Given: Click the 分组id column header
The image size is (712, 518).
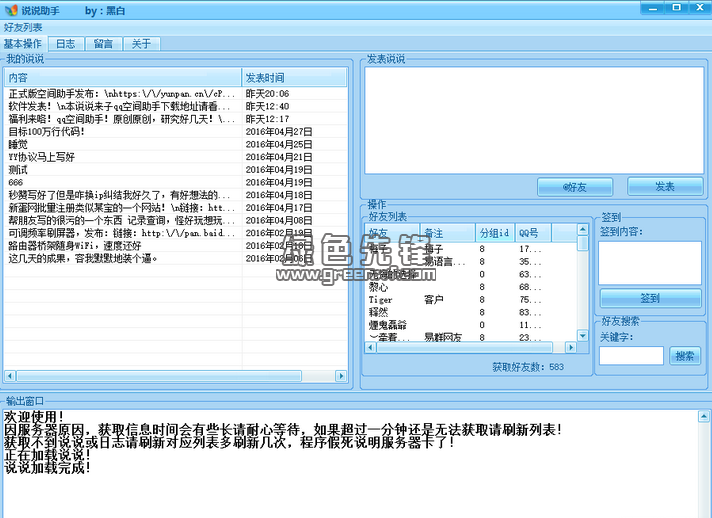Looking at the screenshot, I should click(x=495, y=233).
